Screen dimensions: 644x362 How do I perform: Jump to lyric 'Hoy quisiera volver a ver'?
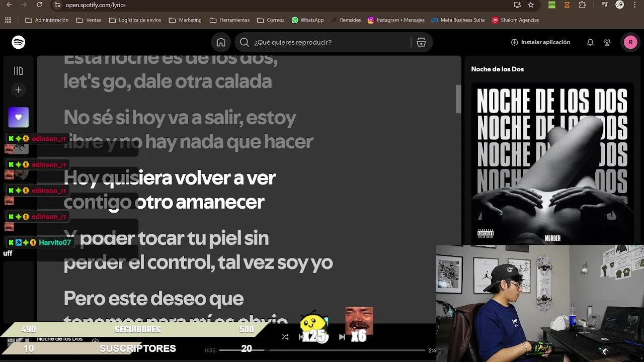(170, 178)
